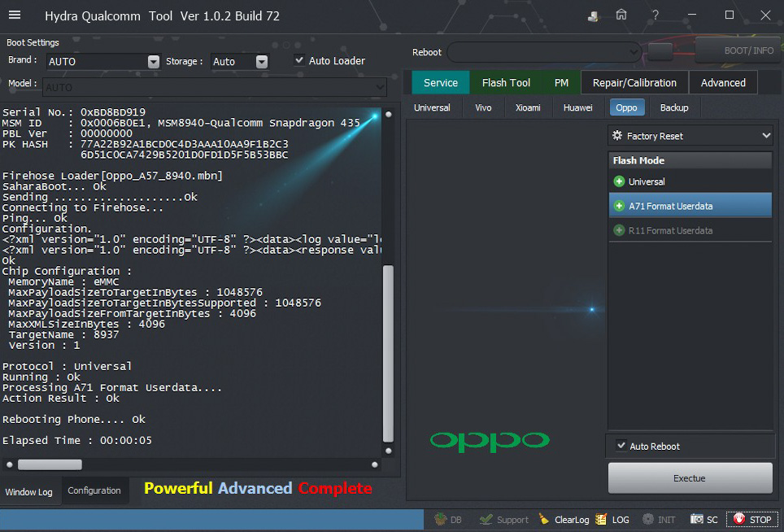The image size is (784, 532).
Task: Toggle the Auto Loader checkbox
Action: pyautogui.click(x=299, y=60)
